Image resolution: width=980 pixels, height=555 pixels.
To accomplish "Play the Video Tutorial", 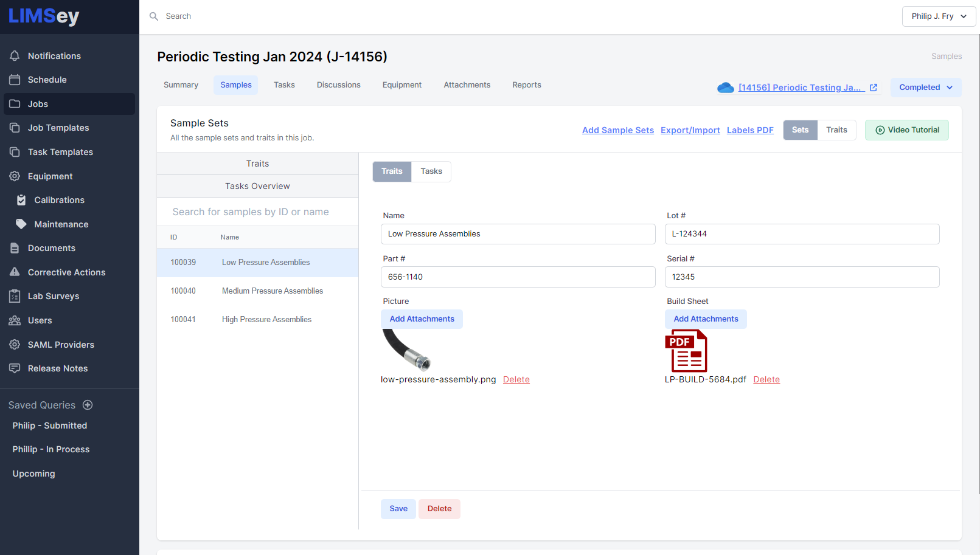I will click(x=907, y=130).
